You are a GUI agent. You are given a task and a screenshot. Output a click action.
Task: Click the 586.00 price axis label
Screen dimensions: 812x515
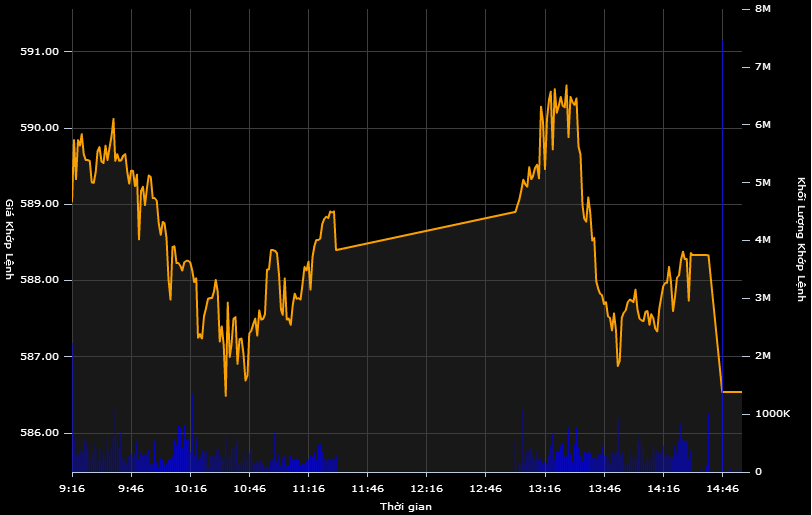[x=40, y=433]
